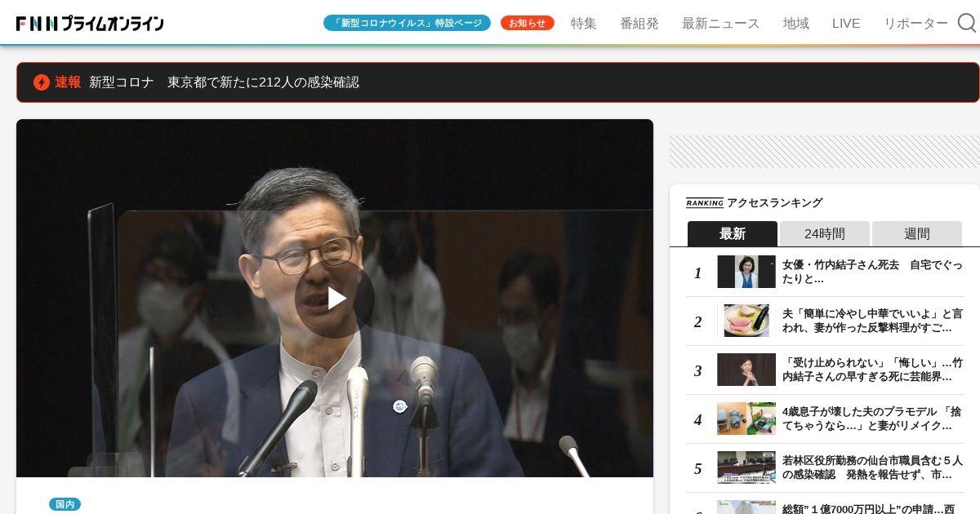
Task: Play the news video
Action: coord(335,299)
